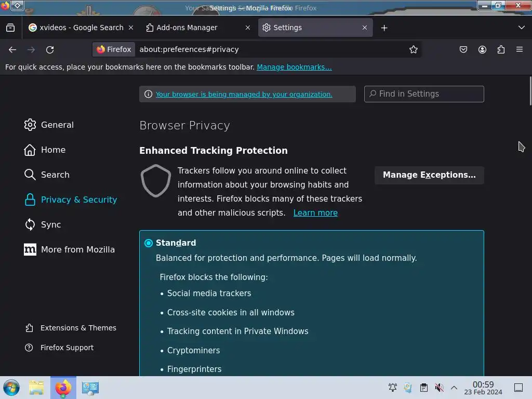This screenshot has width=532, height=399.
Task: Open managed by your organization link
Action: point(244,95)
